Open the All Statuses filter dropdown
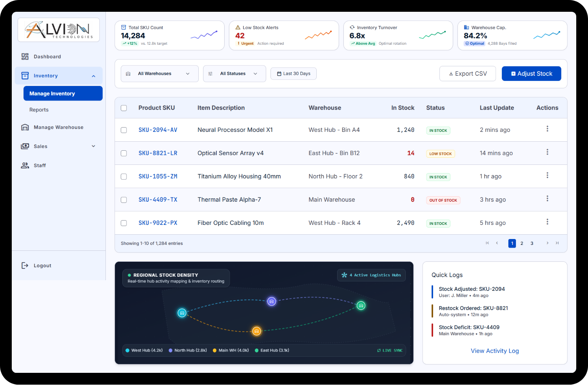This screenshot has height=385, width=588. (234, 74)
